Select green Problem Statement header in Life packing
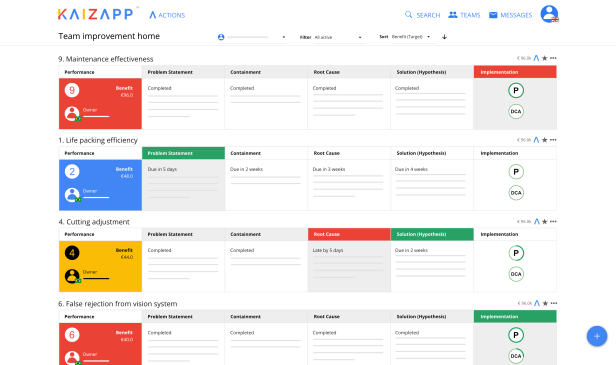 point(183,153)
